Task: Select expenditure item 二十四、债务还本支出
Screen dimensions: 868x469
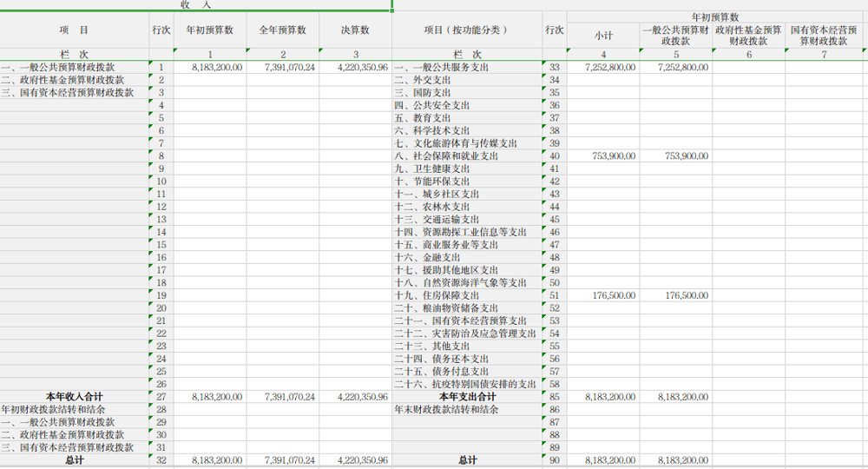Action: [467, 360]
